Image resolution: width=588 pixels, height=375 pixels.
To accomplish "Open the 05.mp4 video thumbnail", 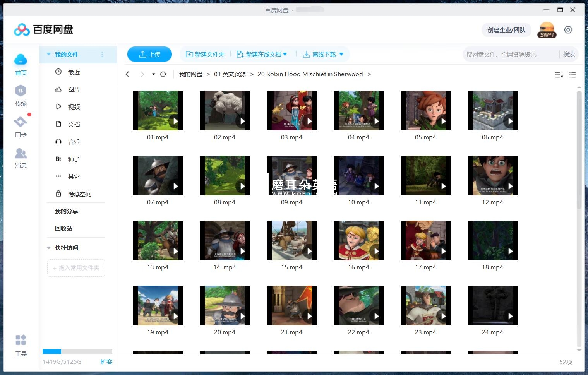I will [x=425, y=110].
